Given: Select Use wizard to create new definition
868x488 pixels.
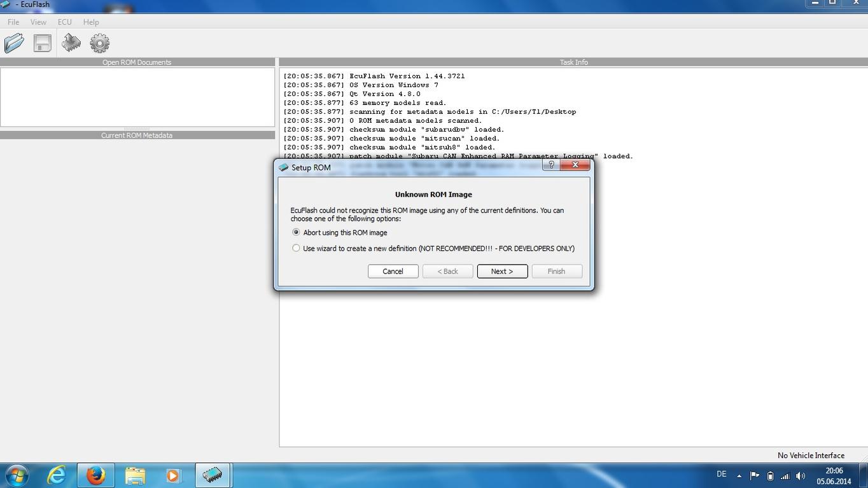Looking at the screenshot, I should click(433, 248).
